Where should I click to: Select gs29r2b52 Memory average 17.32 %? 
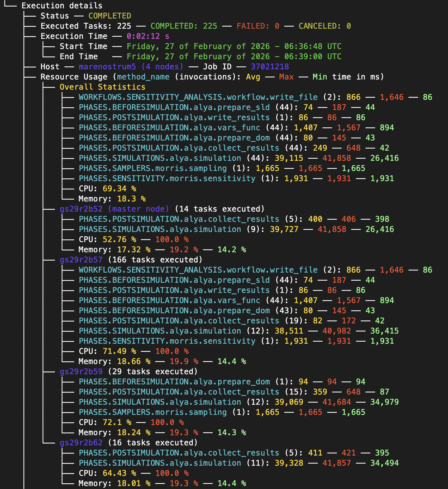pyautogui.click(x=134, y=250)
